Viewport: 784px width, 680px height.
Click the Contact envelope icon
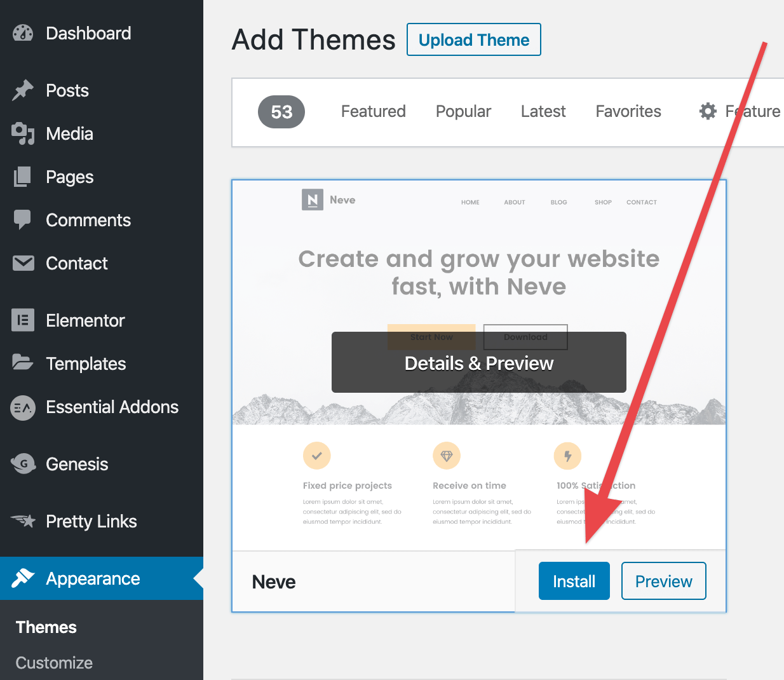click(x=24, y=263)
